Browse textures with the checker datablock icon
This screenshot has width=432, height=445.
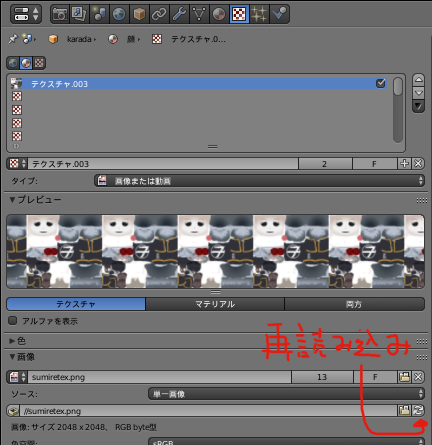(x=17, y=164)
